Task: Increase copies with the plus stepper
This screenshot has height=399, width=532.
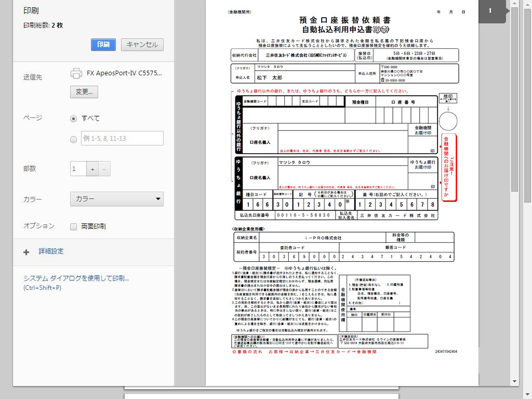Action: (x=92, y=169)
